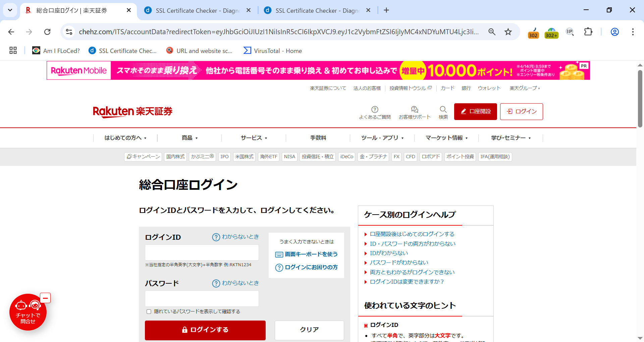The width and height of the screenshot is (644, 342).
Task: Open the チャットで問合せ chat bubble
Action: pyautogui.click(x=28, y=312)
